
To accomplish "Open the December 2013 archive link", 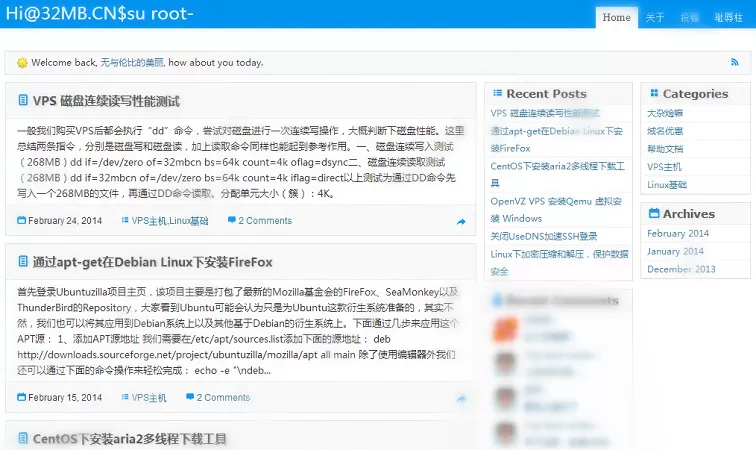I will [x=681, y=269].
